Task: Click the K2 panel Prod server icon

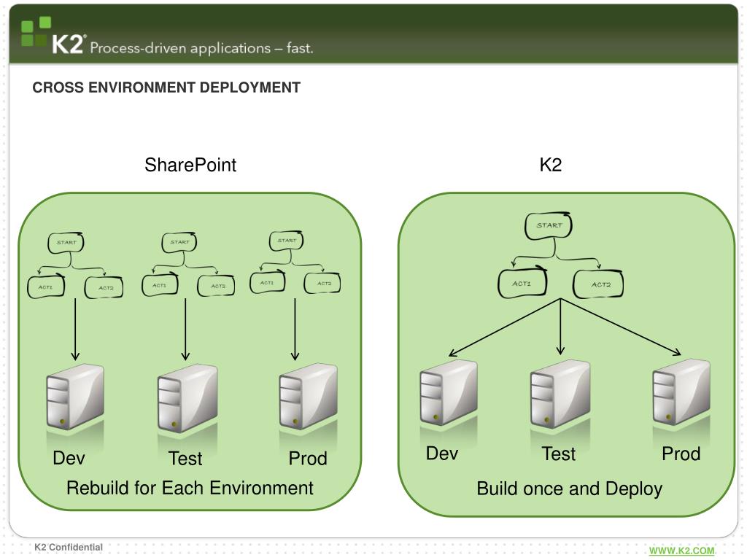Action: tap(681, 392)
